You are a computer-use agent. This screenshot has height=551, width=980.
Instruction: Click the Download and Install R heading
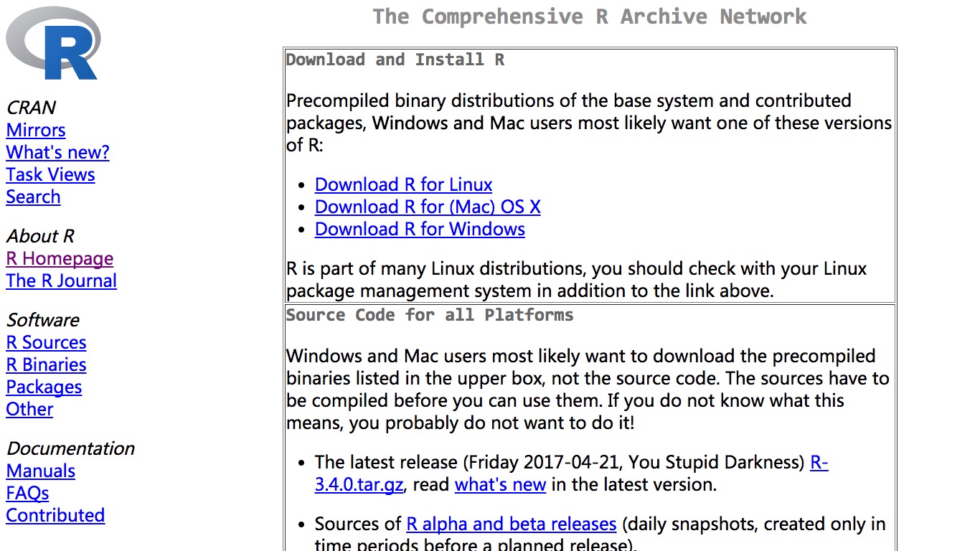tap(395, 60)
